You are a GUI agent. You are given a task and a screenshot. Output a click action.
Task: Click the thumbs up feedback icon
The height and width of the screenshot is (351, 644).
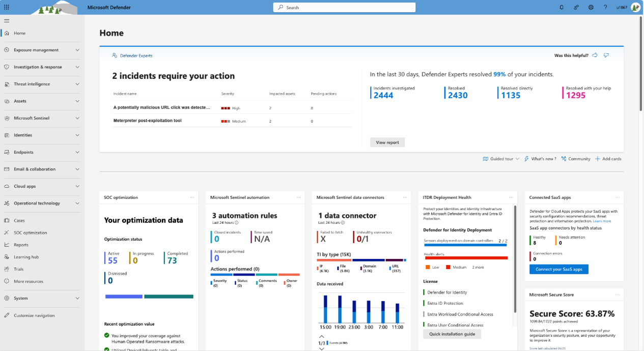595,55
